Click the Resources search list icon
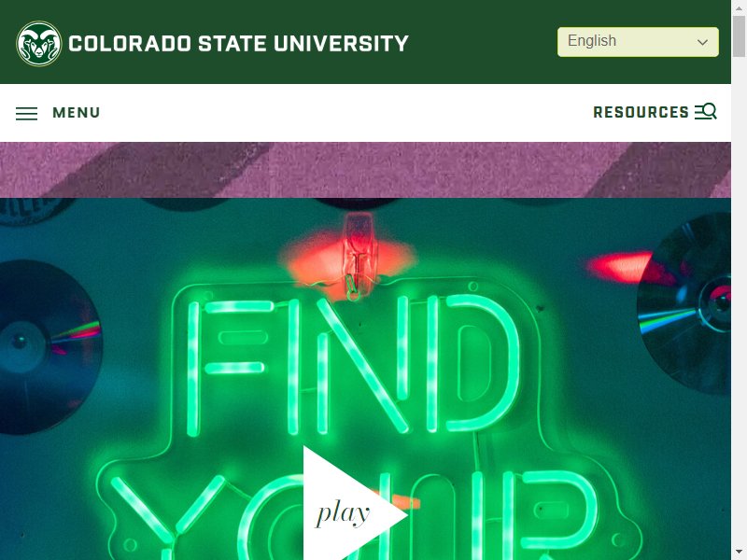The image size is (747, 560). click(706, 111)
